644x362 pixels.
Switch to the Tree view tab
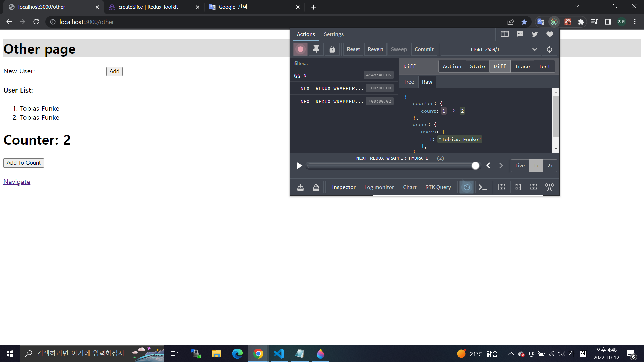tap(409, 82)
